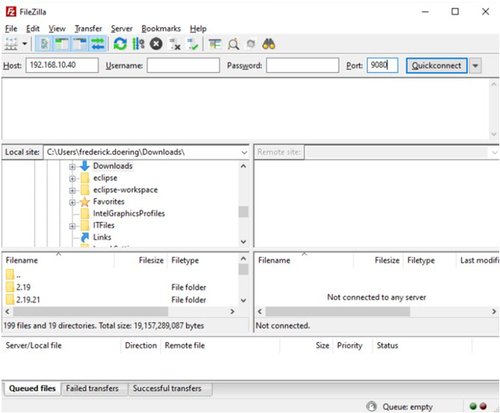Toggle processing of transfer queue

(x=138, y=44)
